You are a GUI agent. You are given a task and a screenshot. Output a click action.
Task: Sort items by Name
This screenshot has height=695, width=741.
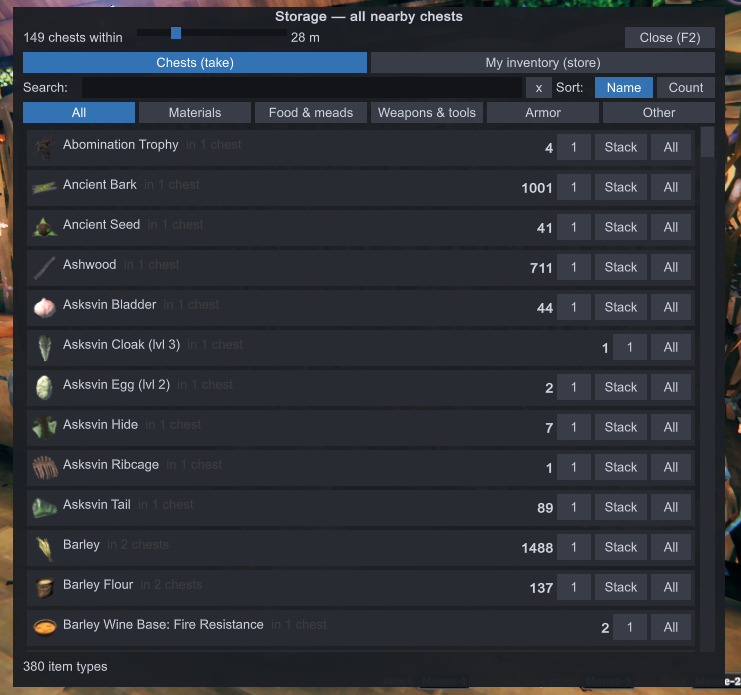pyautogui.click(x=624, y=87)
